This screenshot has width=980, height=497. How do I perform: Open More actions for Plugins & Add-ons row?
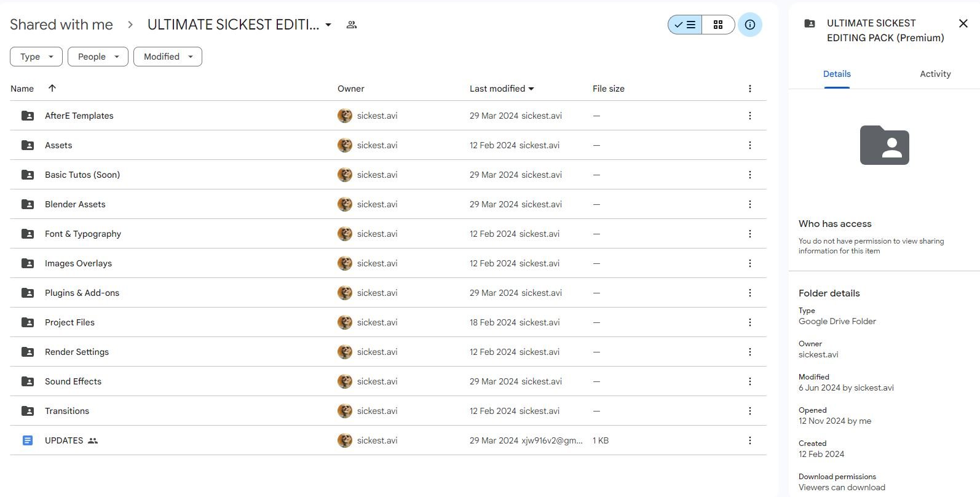coord(749,293)
